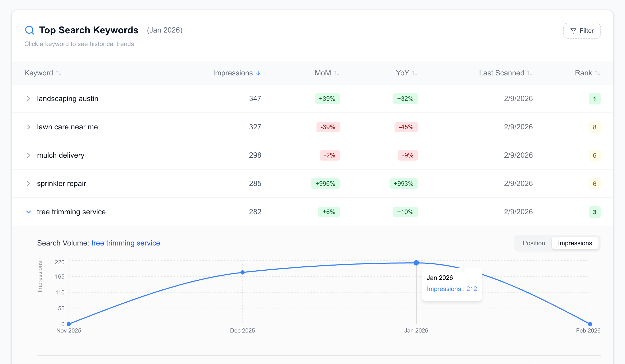Screen dimensions: 625x364
Task: Click last scanned date for lawn care near me
Action: (518, 127)
